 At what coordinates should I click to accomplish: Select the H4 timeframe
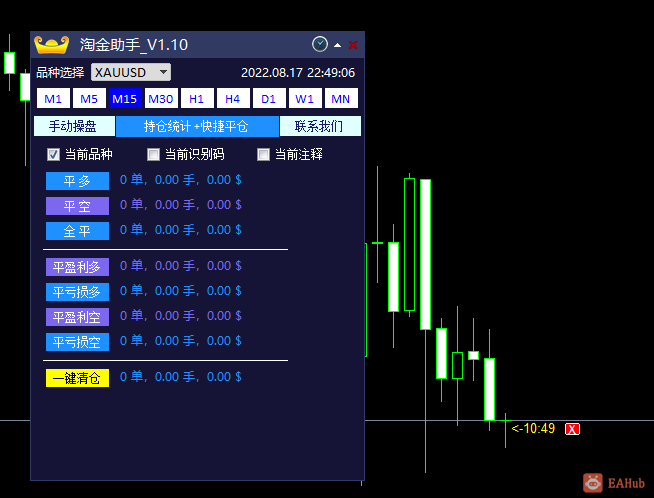click(233, 98)
